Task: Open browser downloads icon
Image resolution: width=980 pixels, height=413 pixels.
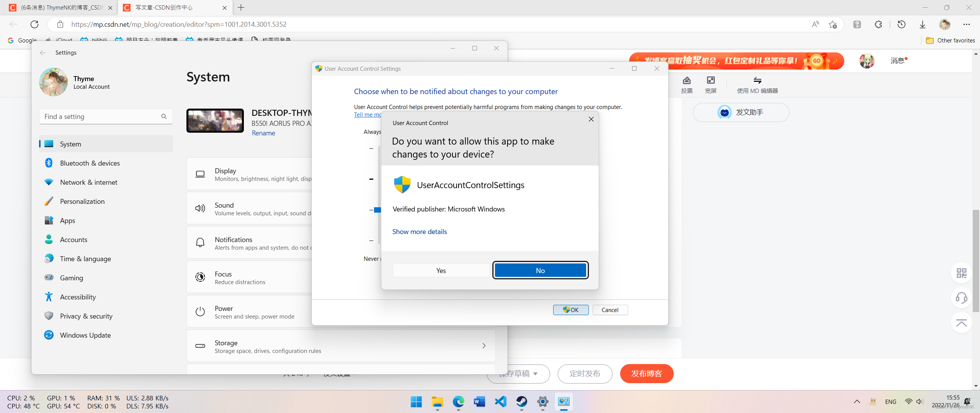Action: [922, 24]
